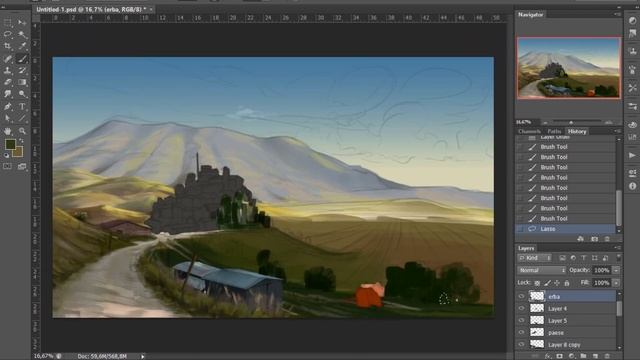This screenshot has height=360, width=640.
Task: Select the Pen tool
Action: 8,107
